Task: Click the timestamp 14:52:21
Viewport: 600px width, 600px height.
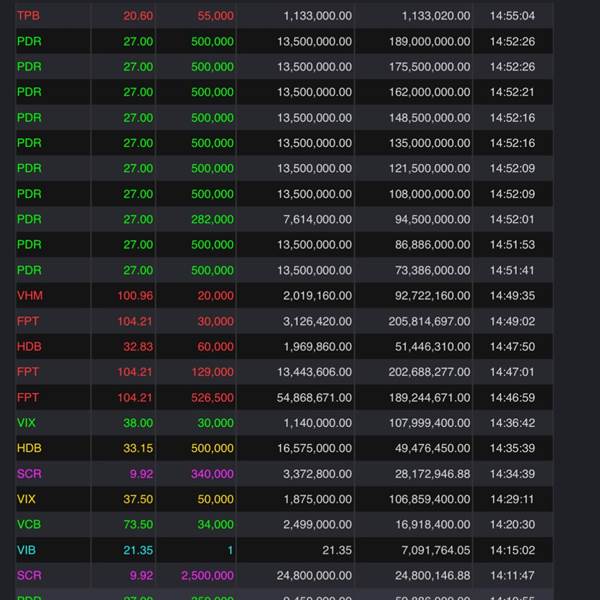Action: (x=512, y=92)
